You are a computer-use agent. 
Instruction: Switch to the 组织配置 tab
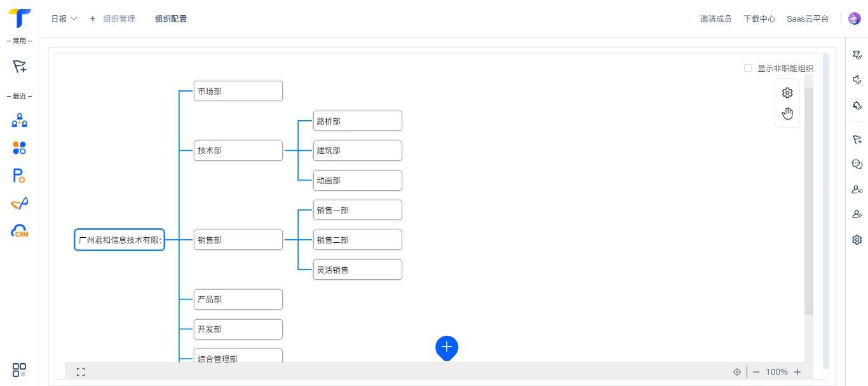coord(171,19)
